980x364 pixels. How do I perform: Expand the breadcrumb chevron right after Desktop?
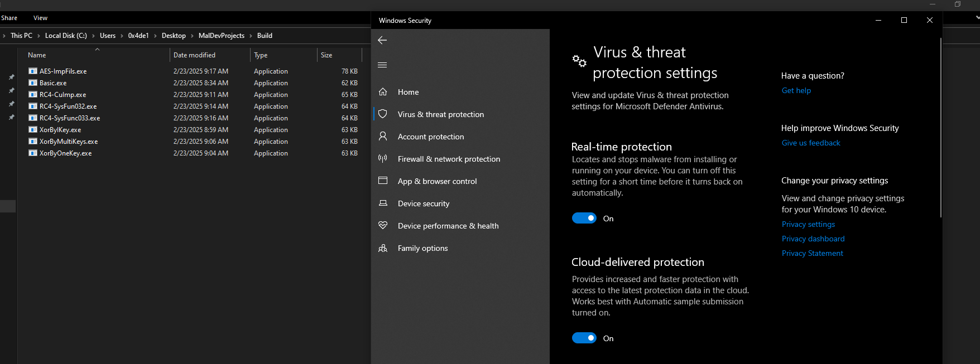point(192,36)
